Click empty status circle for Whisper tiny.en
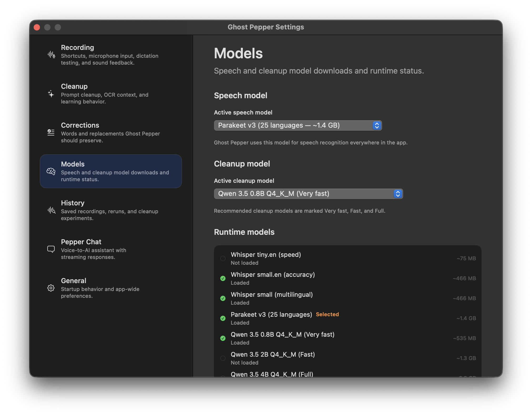The width and height of the screenshot is (532, 416). point(223,258)
